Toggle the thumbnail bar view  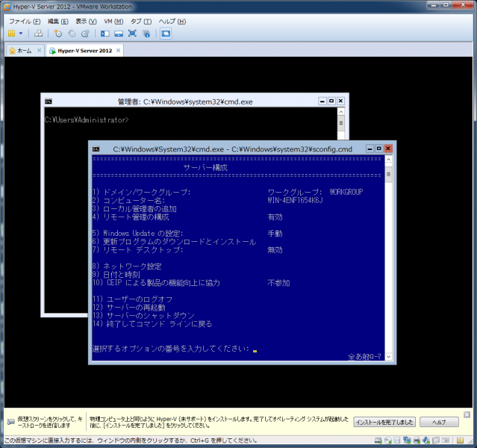pyautogui.click(x=119, y=34)
